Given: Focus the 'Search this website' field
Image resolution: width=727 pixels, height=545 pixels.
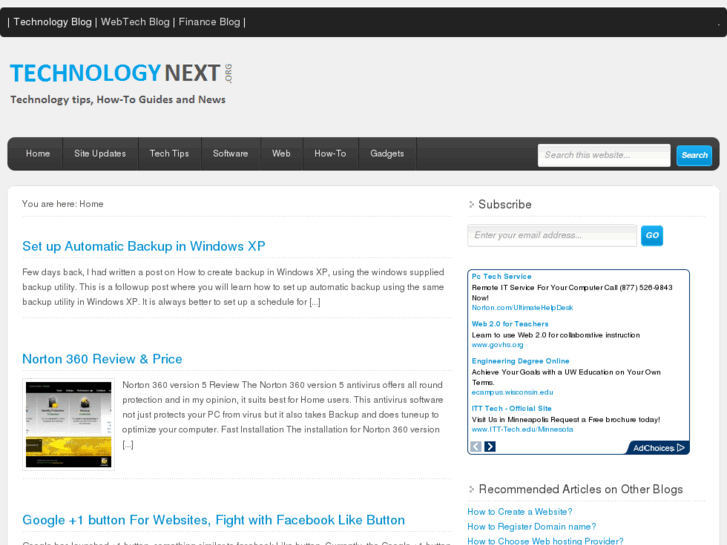Looking at the screenshot, I should pyautogui.click(x=604, y=155).
